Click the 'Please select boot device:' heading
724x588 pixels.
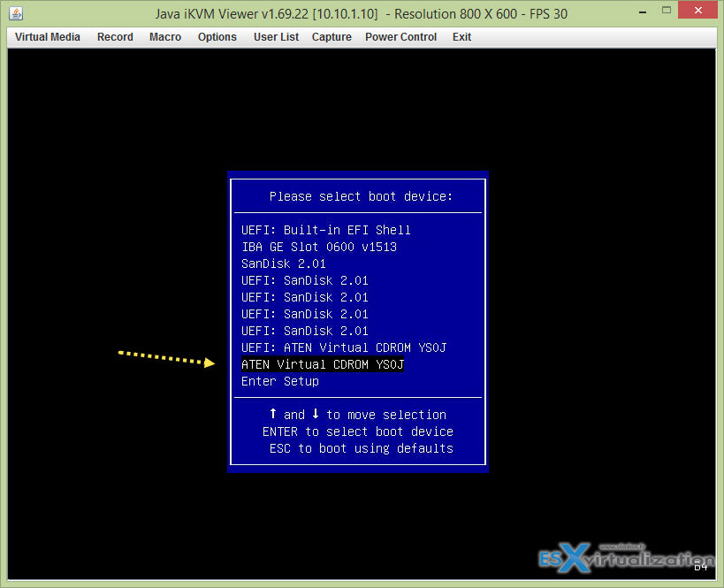tap(361, 196)
